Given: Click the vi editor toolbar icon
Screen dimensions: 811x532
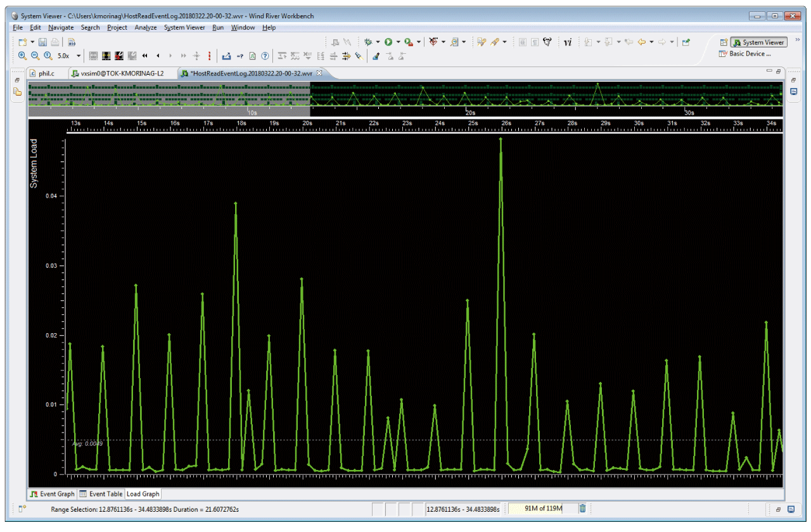Looking at the screenshot, I should pyautogui.click(x=568, y=42).
